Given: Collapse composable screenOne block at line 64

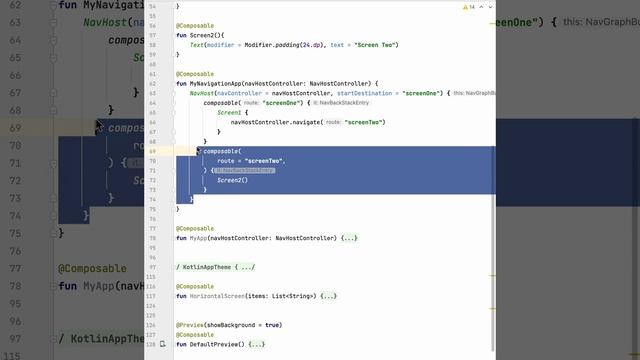Looking at the screenshot, I should click(173, 103).
